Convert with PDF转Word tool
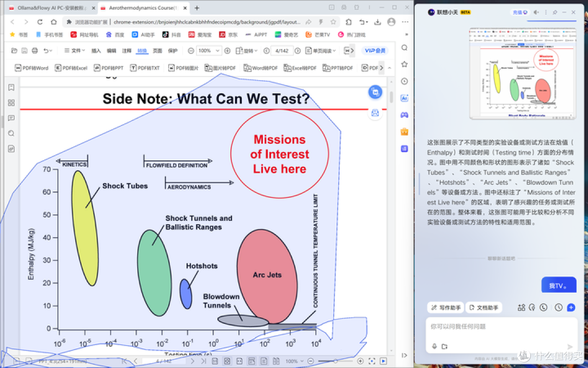 pyautogui.click(x=32, y=68)
